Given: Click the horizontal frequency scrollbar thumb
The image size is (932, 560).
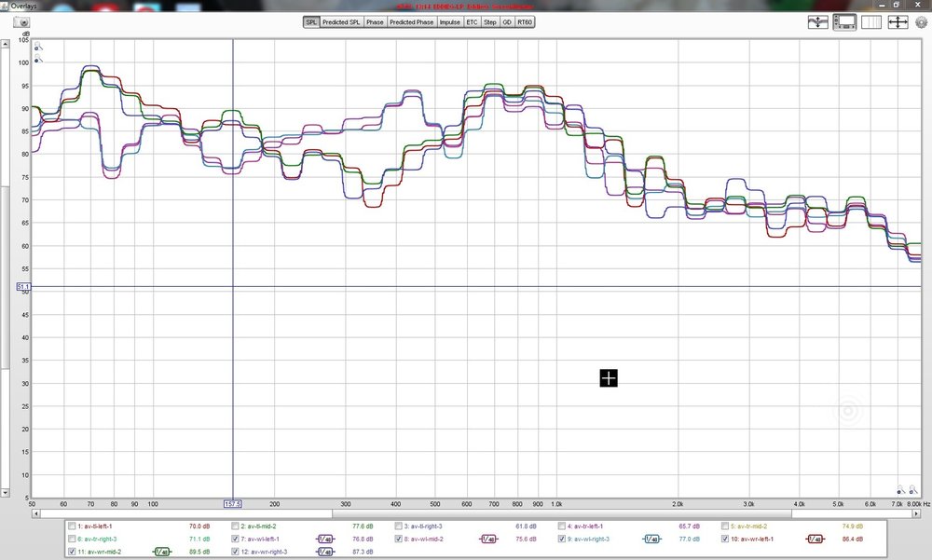Looking at the screenshot, I should tap(562, 513).
